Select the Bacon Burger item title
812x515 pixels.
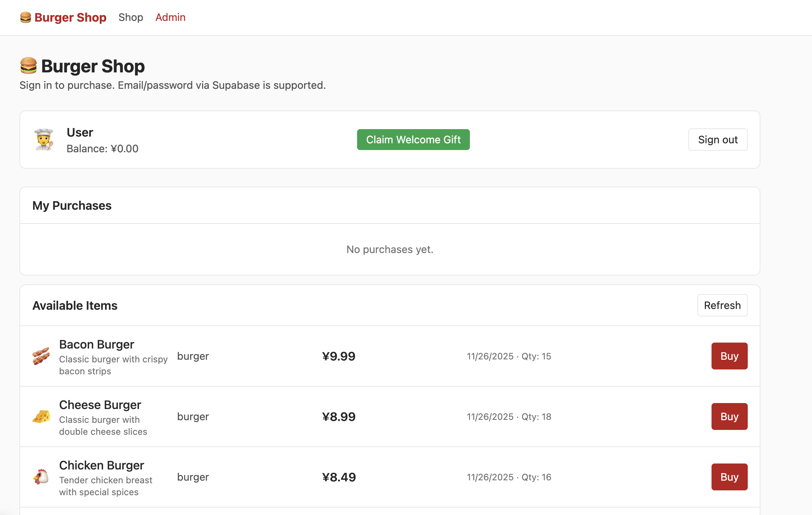click(96, 344)
